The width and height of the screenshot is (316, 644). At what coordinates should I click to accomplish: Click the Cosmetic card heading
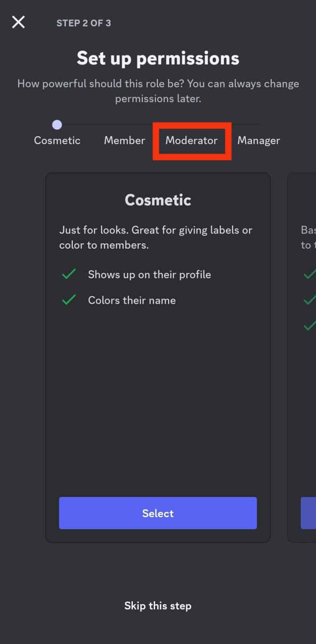coord(158,200)
